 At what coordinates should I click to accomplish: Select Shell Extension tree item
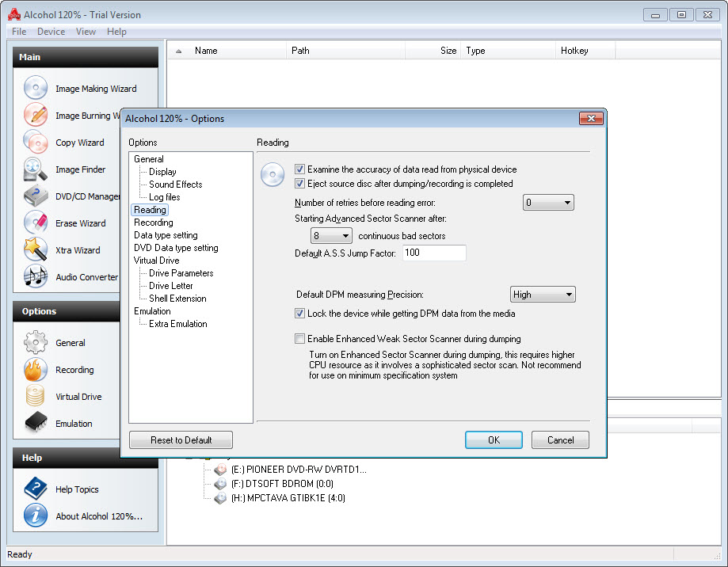click(177, 299)
